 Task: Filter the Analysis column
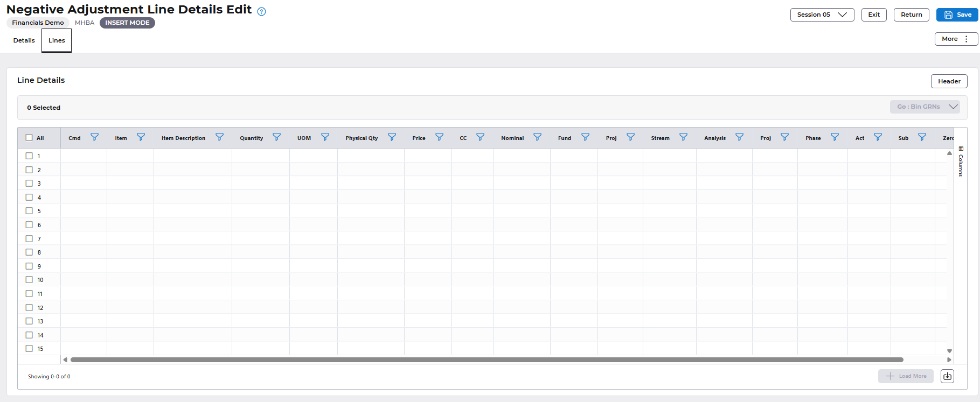click(x=739, y=137)
